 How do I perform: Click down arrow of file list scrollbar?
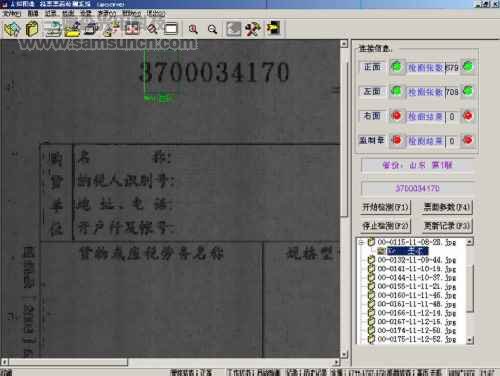point(470,340)
